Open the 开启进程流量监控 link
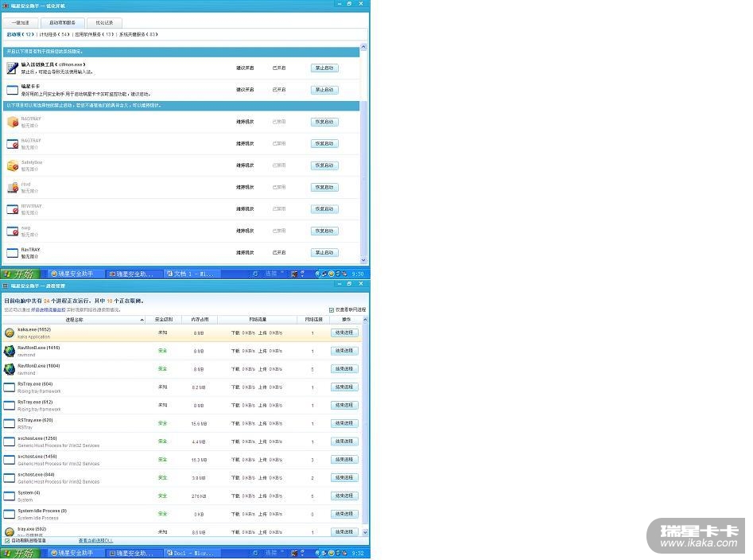Screen dimensions: 753x560 pyautogui.click(x=48, y=310)
